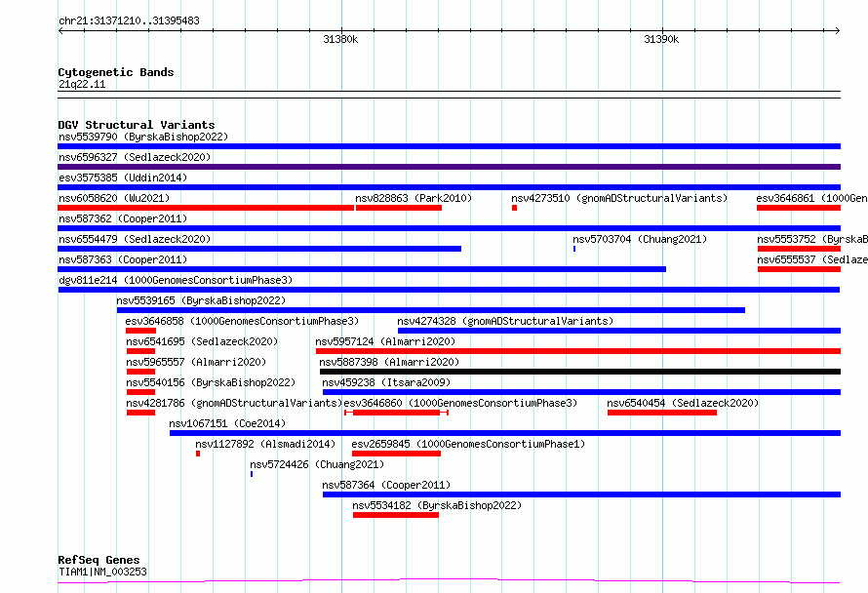Open nsv459238 (Itsara2009) variant

click(x=582, y=392)
